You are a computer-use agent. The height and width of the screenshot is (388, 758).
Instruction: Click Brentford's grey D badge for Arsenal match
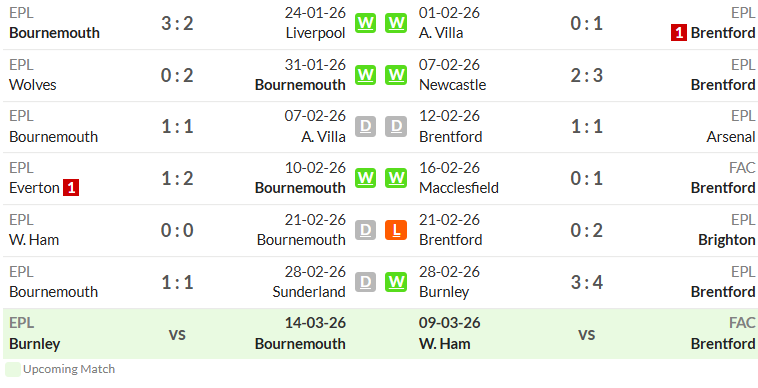tap(396, 127)
